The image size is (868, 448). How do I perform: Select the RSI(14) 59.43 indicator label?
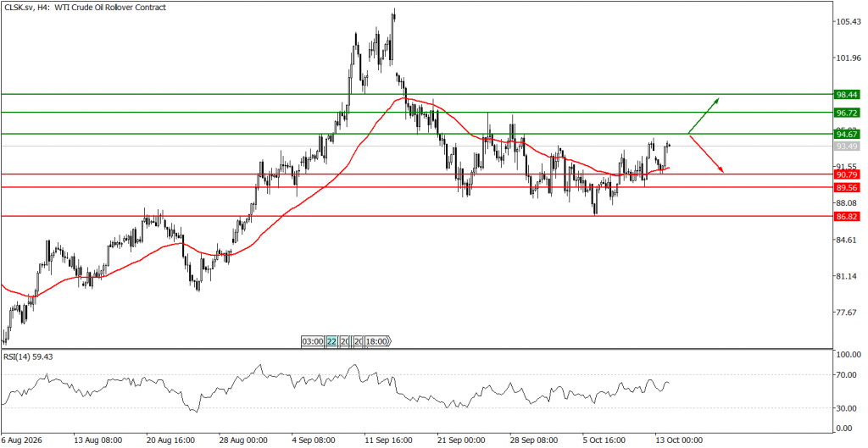[28, 357]
